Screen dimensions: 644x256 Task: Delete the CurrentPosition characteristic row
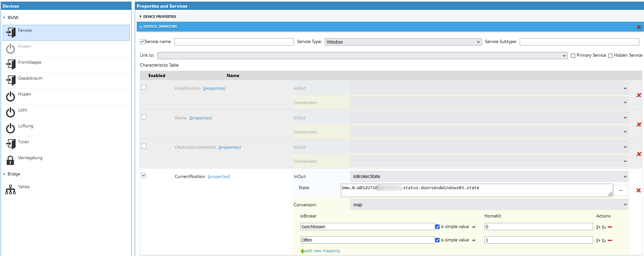click(639, 190)
